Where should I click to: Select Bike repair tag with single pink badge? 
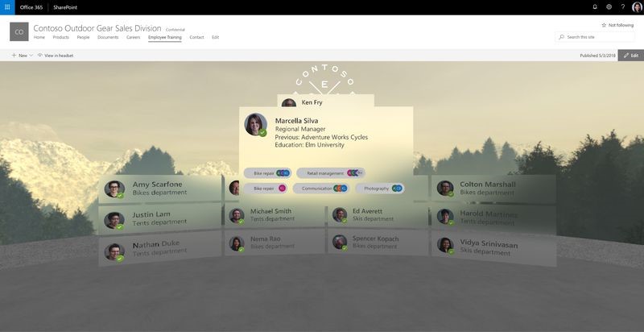pyautogui.click(x=266, y=189)
